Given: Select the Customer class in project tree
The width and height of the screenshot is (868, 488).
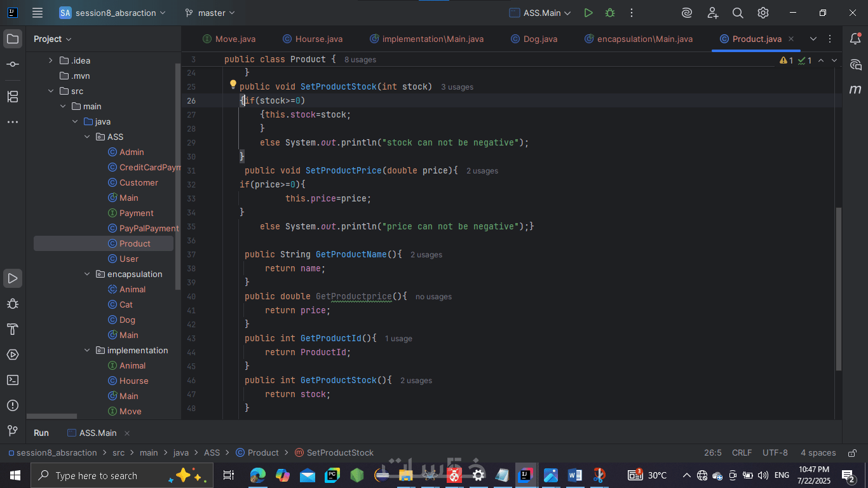Looking at the screenshot, I should pos(139,183).
